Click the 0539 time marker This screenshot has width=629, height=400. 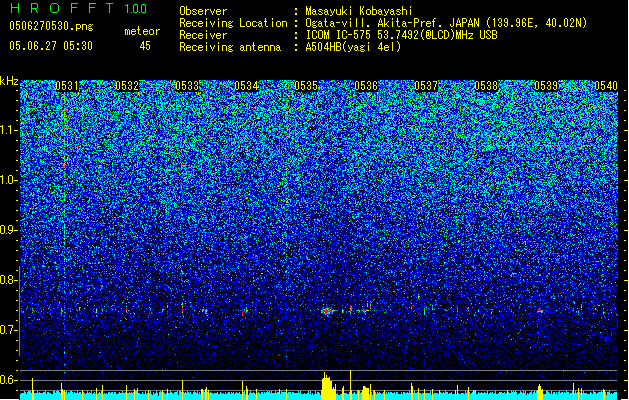coord(546,86)
